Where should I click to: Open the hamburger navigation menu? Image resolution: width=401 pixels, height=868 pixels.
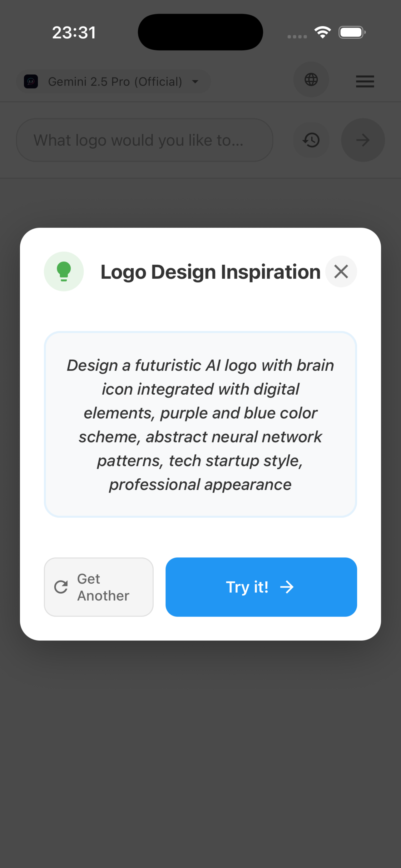coord(365,81)
